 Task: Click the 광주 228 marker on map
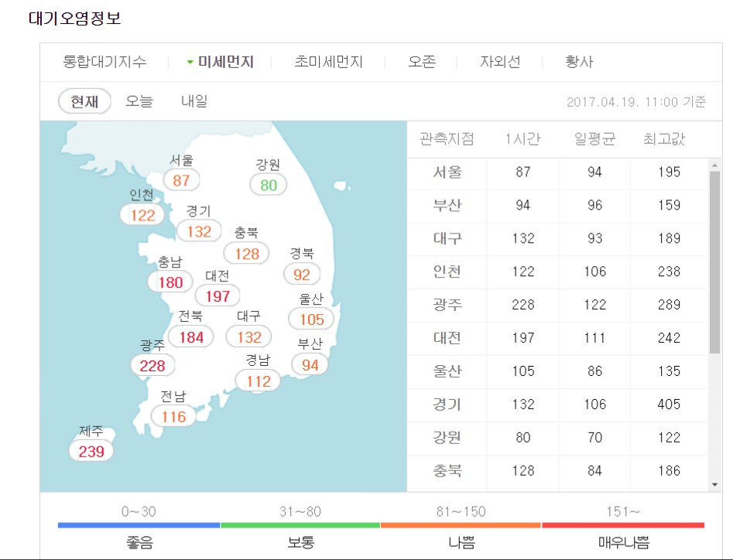[x=153, y=366]
